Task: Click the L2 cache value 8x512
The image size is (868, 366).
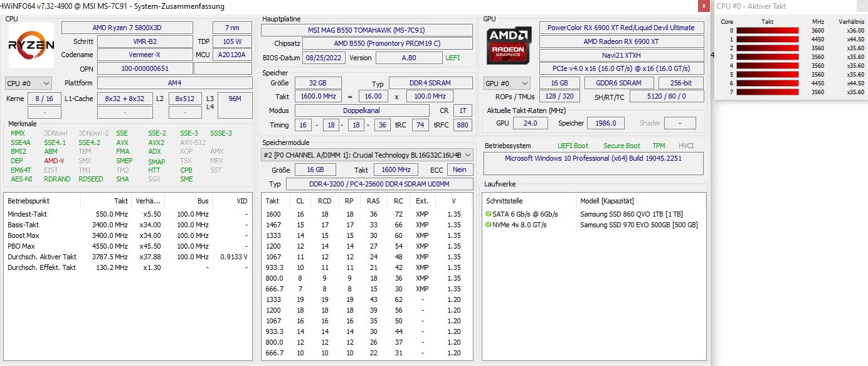Action: coord(185,99)
